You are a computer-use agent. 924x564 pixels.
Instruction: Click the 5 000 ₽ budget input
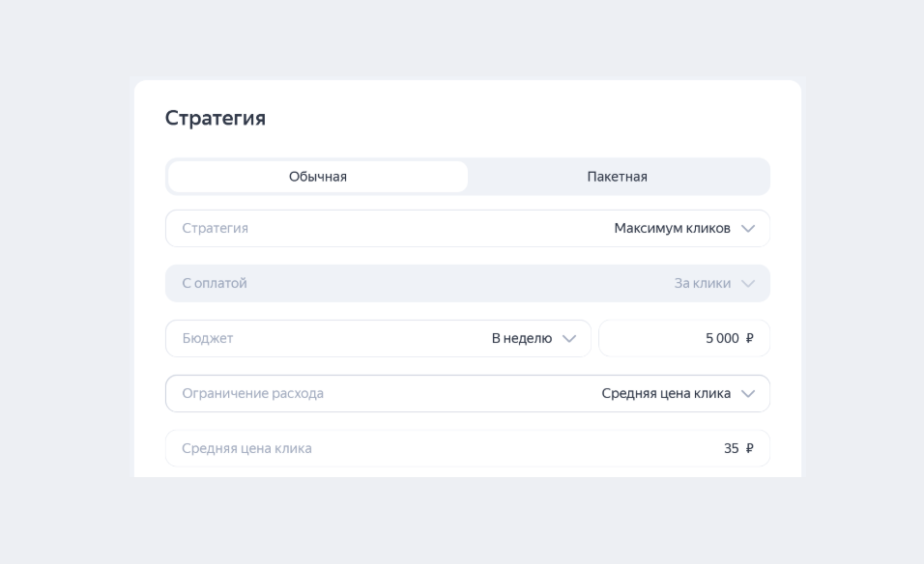point(684,338)
